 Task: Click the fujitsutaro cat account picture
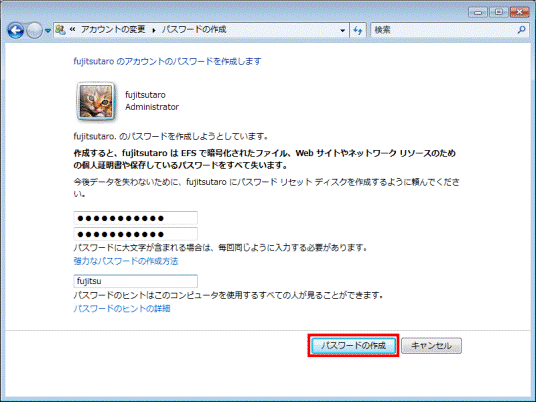click(x=96, y=101)
